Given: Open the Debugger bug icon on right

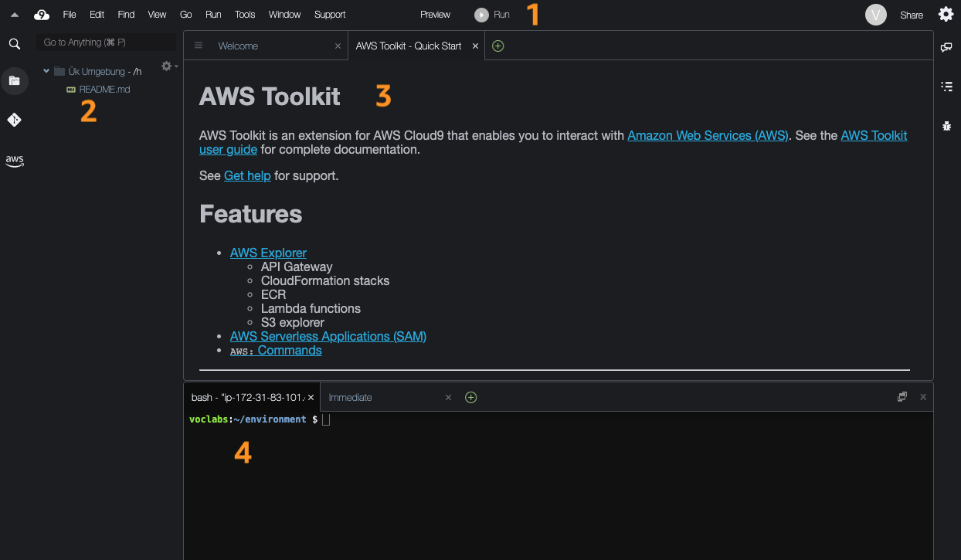Looking at the screenshot, I should [x=946, y=125].
